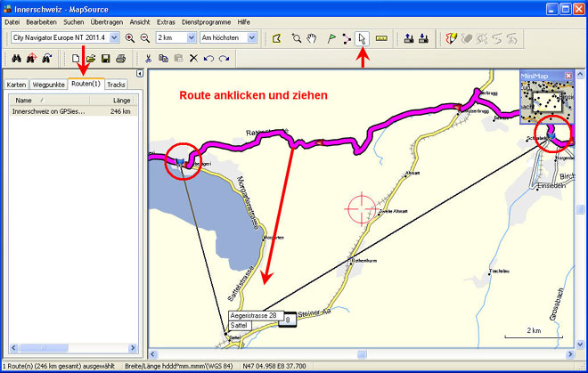
Task: Click the Rothenthurm town label on map
Action: point(364,261)
